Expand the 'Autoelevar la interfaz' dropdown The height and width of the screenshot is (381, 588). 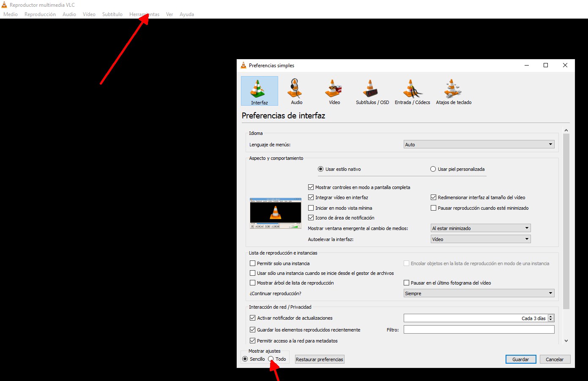[480, 239]
